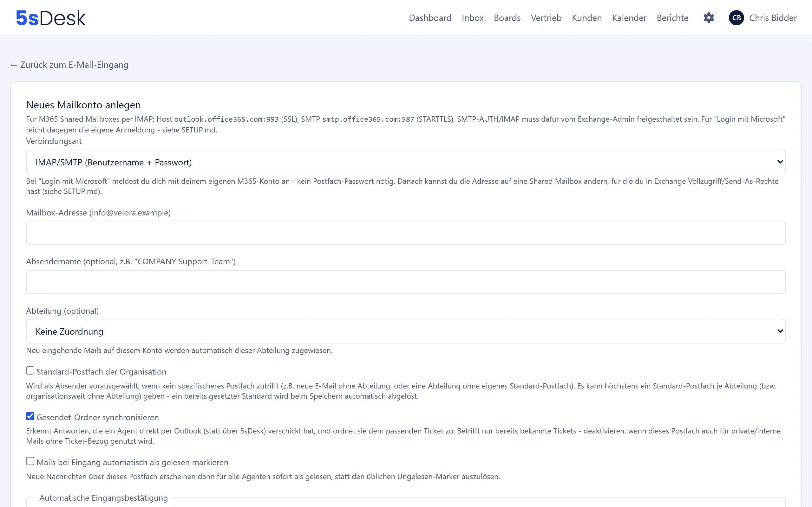Click the CB user avatar

737,18
